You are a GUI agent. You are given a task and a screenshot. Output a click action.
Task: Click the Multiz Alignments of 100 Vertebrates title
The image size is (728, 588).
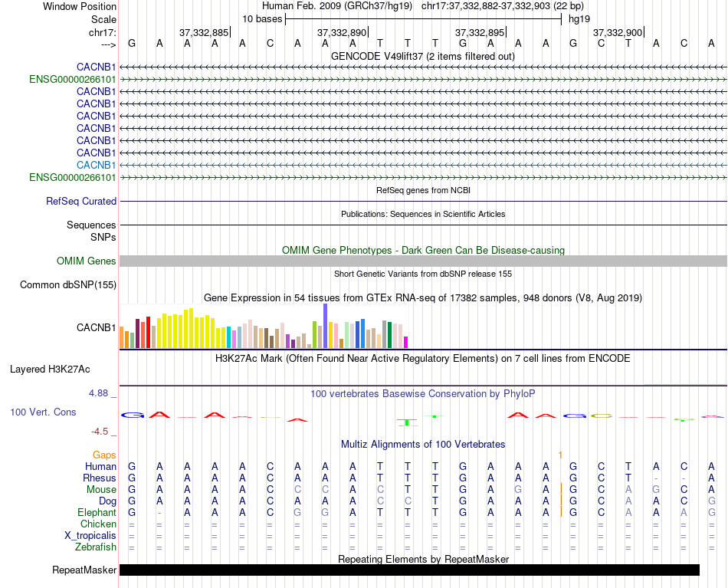click(423, 444)
